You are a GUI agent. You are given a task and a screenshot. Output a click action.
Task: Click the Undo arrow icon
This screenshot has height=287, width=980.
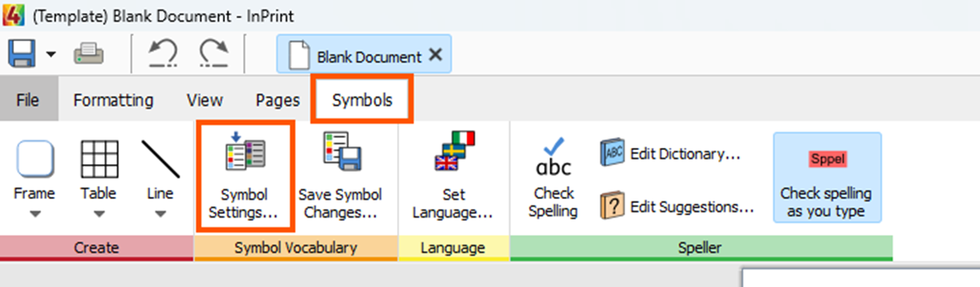(163, 54)
